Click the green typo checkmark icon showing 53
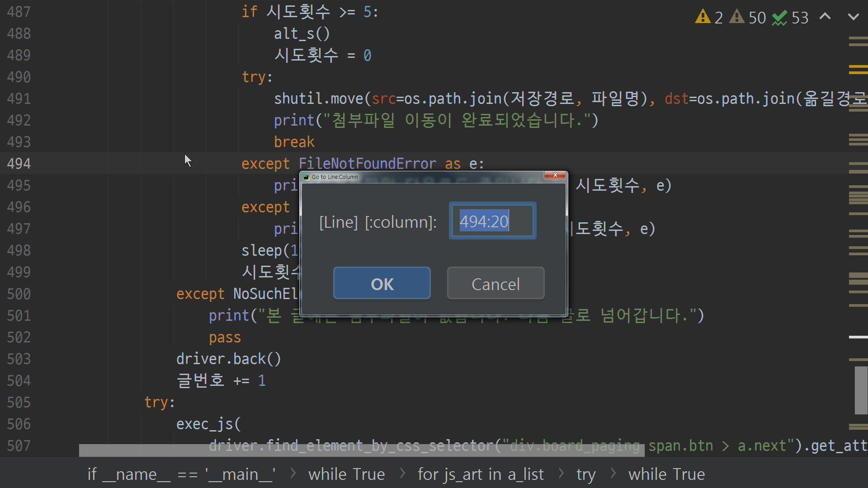 click(x=779, y=18)
